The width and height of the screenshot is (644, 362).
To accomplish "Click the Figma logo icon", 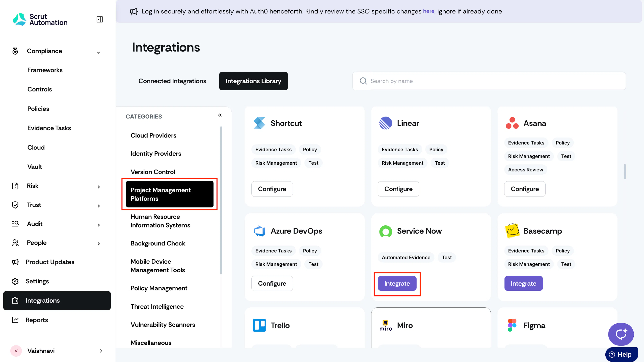I will point(512,325).
